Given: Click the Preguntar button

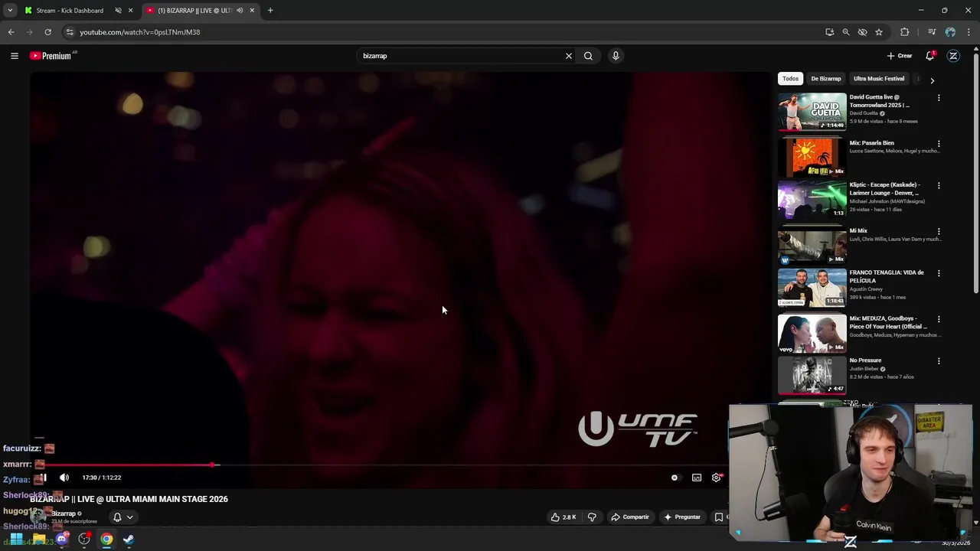Looking at the screenshot, I should [x=682, y=517].
